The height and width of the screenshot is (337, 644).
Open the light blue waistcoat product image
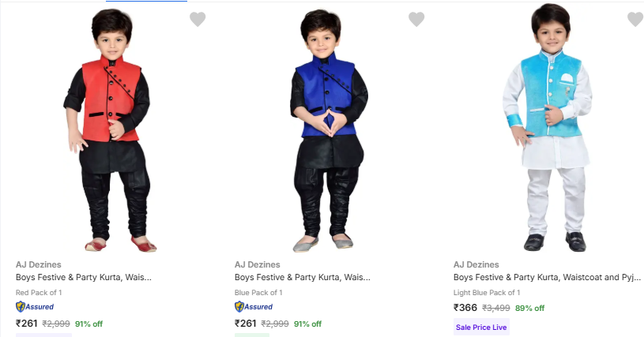click(x=547, y=130)
